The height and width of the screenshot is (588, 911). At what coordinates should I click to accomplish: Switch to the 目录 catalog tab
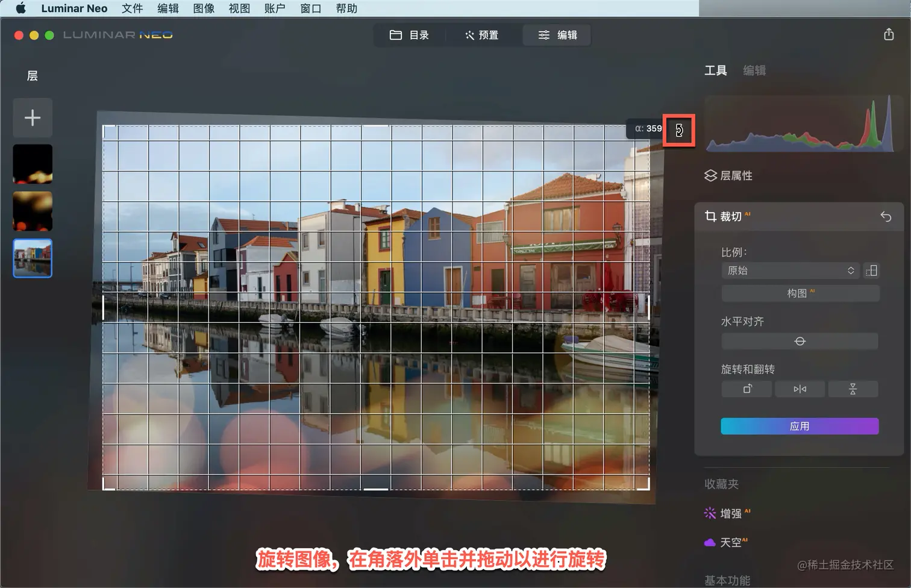click(409, 35)
